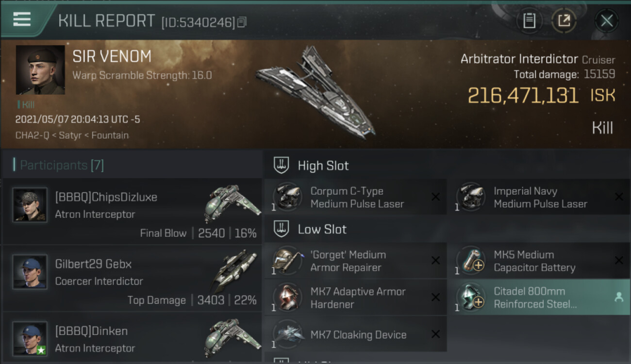Open the [BBBQ]Dinken participant entry
The width and height of the screenshot is (631, 364).
pos(132,340)
